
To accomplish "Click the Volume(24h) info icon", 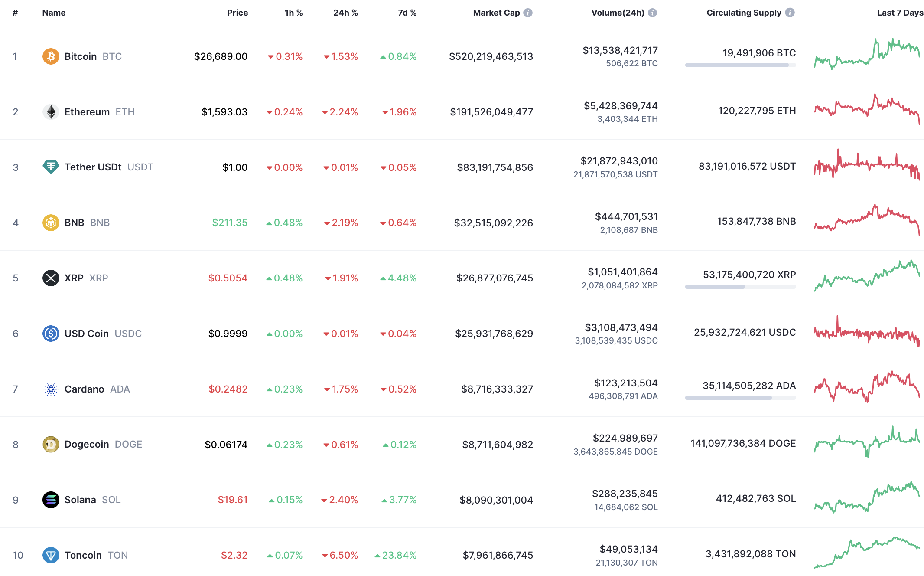I will click(652, 13).
